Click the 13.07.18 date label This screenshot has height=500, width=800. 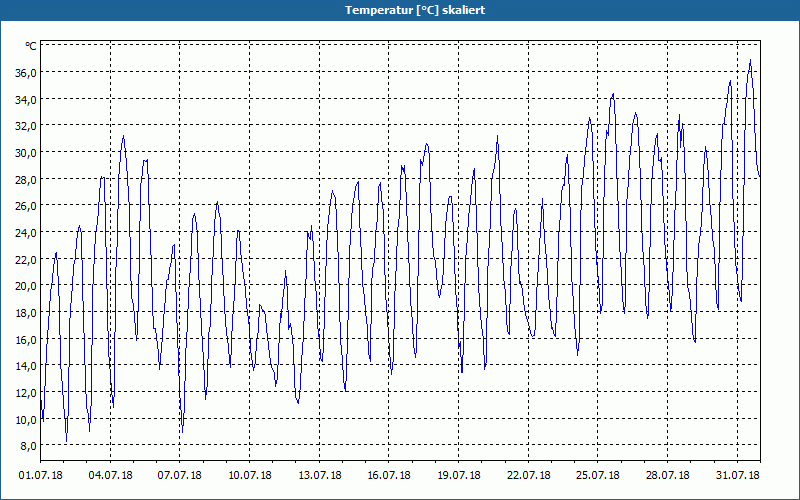[x=319, y=475]
